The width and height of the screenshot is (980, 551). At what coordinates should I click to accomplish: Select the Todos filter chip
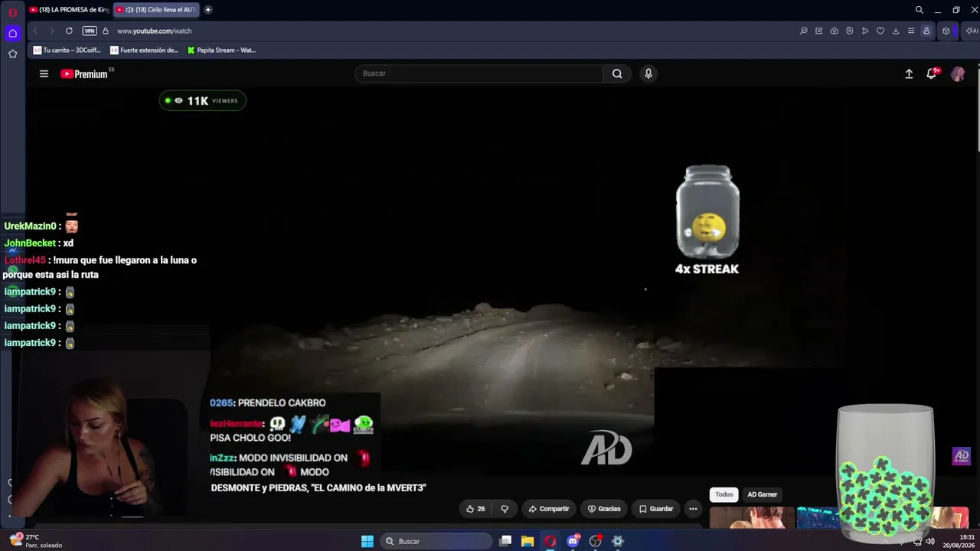[x=724, y=494]
